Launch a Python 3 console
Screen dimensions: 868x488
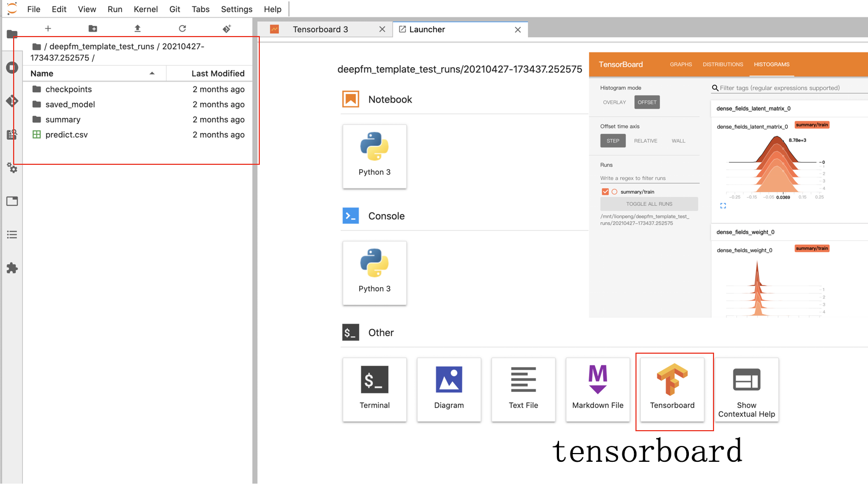click(374, 273)
